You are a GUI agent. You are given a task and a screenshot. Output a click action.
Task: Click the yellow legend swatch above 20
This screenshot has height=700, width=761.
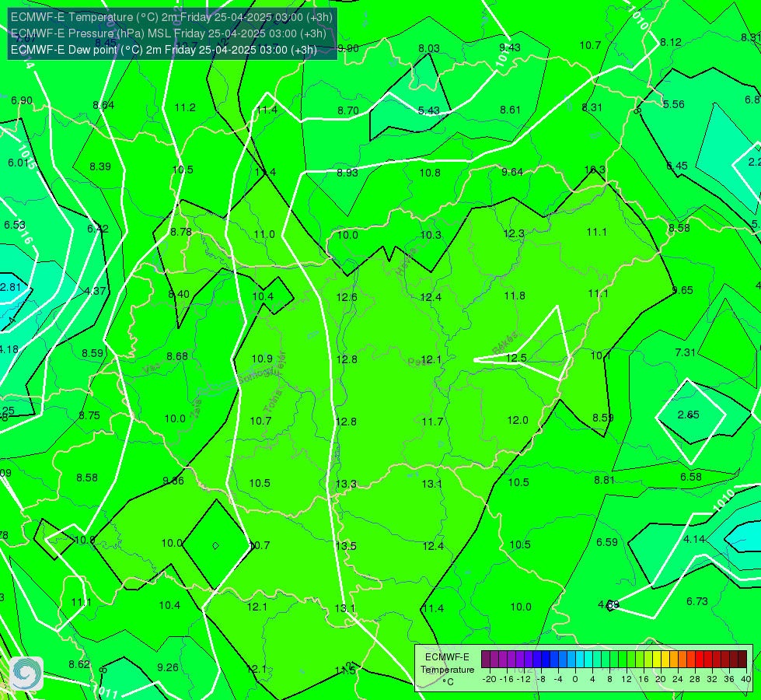(656, 660)
